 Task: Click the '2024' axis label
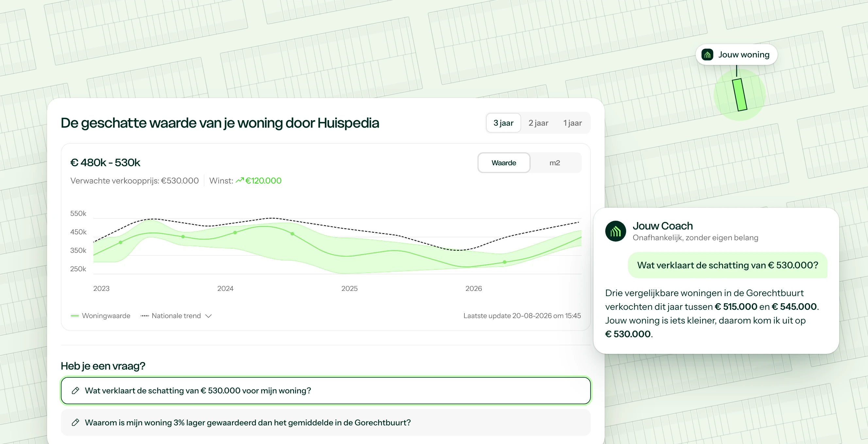coord(225,289)
